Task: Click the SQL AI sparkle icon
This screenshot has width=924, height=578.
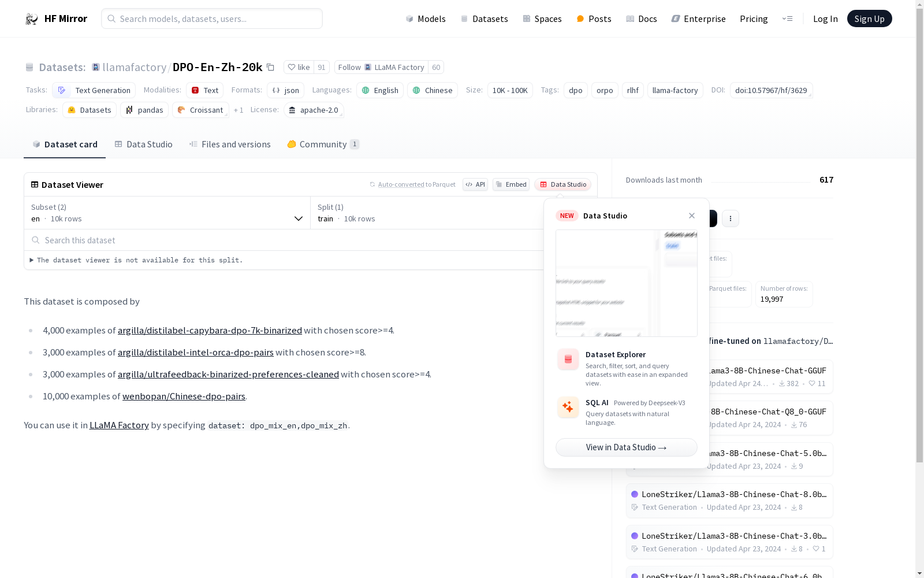Action: coord(568,407)
